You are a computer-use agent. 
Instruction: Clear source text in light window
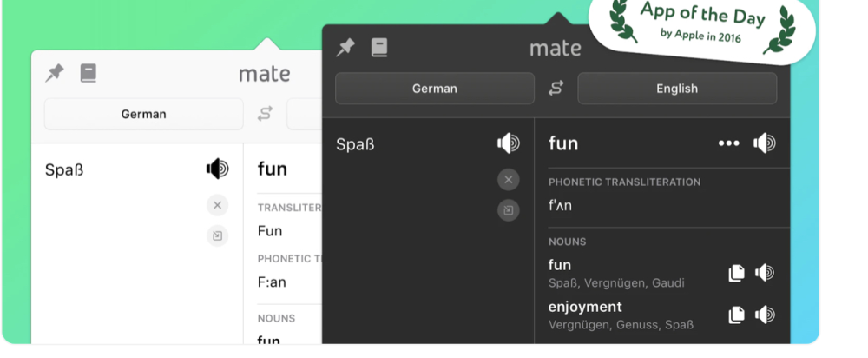(x=218, y=205)
